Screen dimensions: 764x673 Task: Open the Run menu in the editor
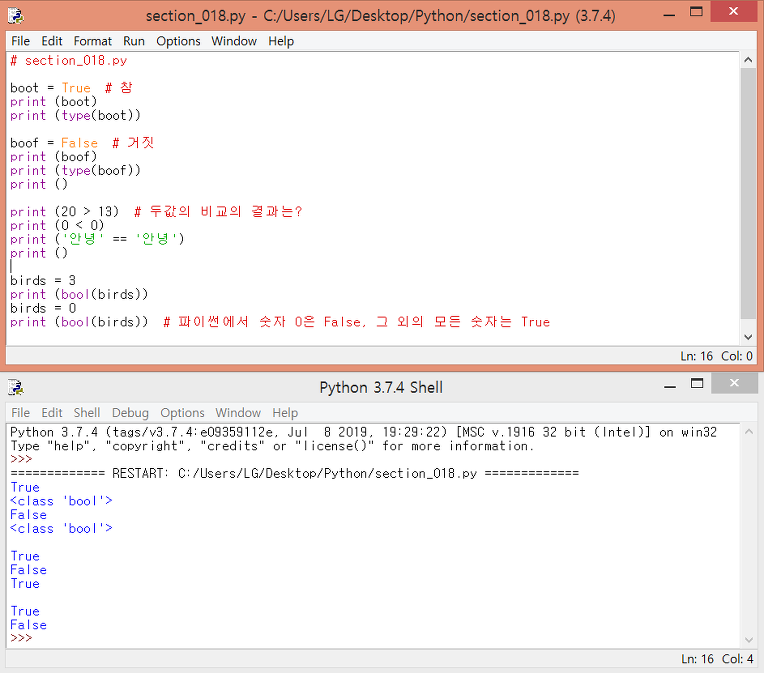click(134, 41)
